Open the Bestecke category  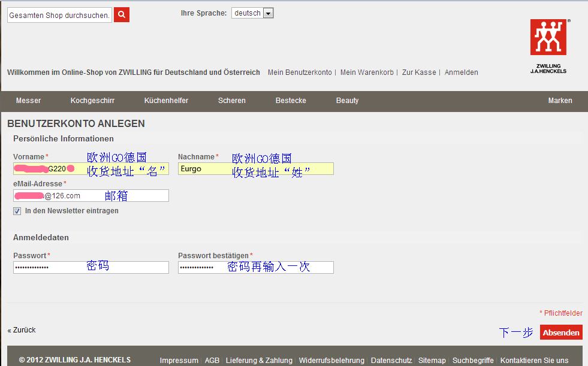(x=291, y=101)
